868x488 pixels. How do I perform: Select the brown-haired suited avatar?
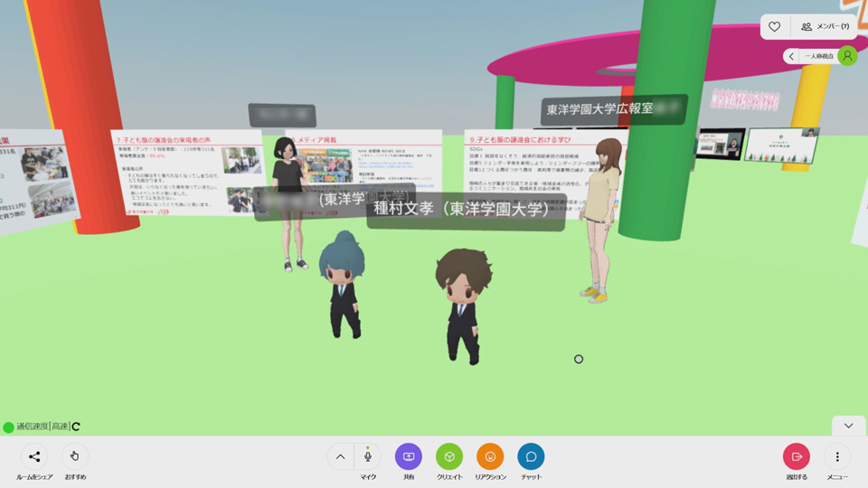click(463, 305)
